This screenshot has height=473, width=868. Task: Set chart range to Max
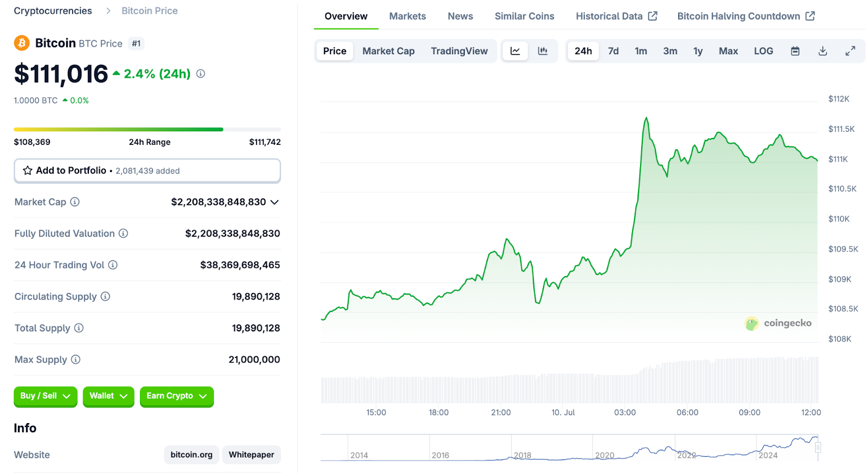coord(729,51)
